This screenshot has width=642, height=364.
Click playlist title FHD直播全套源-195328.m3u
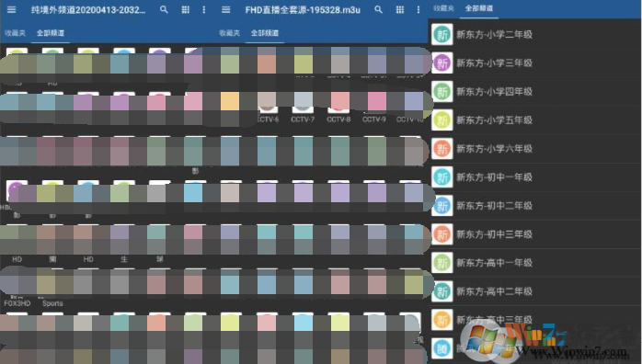tap(303, 10)
